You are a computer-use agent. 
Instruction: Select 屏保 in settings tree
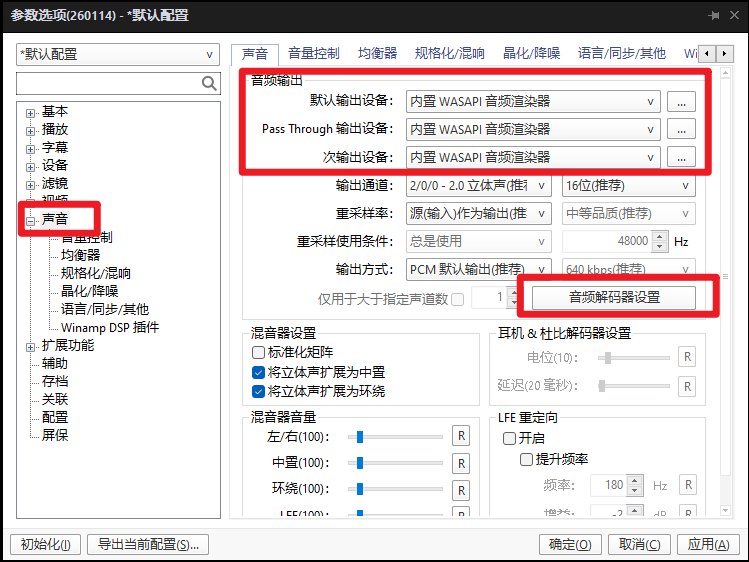pyautogui.click(x=54, y=435)
